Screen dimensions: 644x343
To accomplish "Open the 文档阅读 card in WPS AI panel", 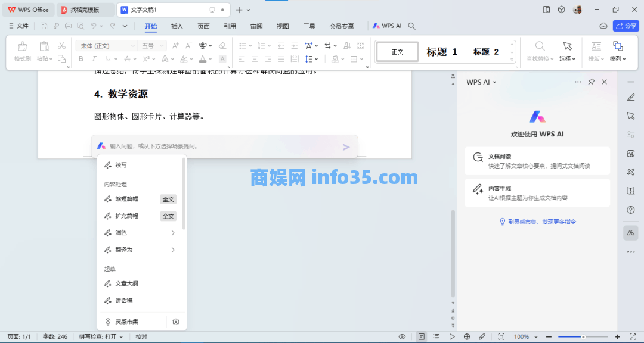I will [537, 161].
